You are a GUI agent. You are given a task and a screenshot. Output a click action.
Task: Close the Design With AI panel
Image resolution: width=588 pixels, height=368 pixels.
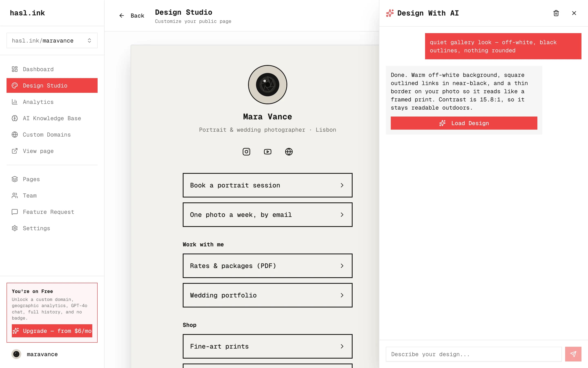(574, 13)
